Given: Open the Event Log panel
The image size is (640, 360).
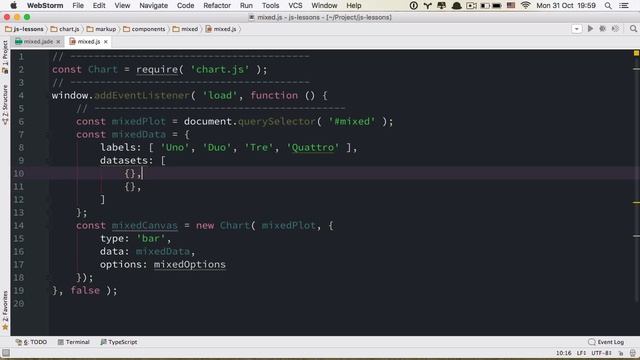Looking at the screenshot, I should (606, 342).
